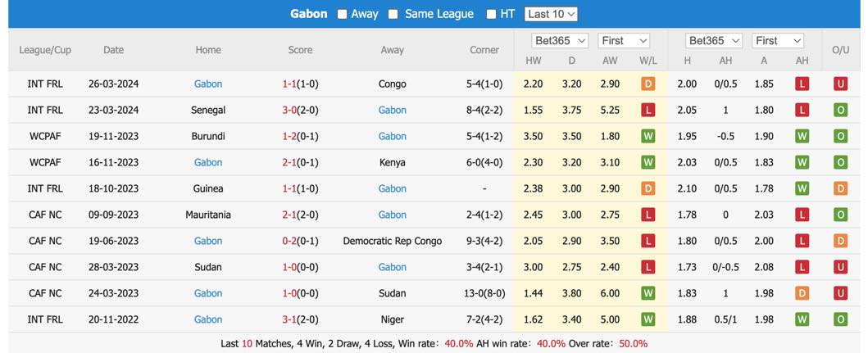Open Gabon team link in Kenya match row
This screenshot has height=353, width=868.
point(208,162)
